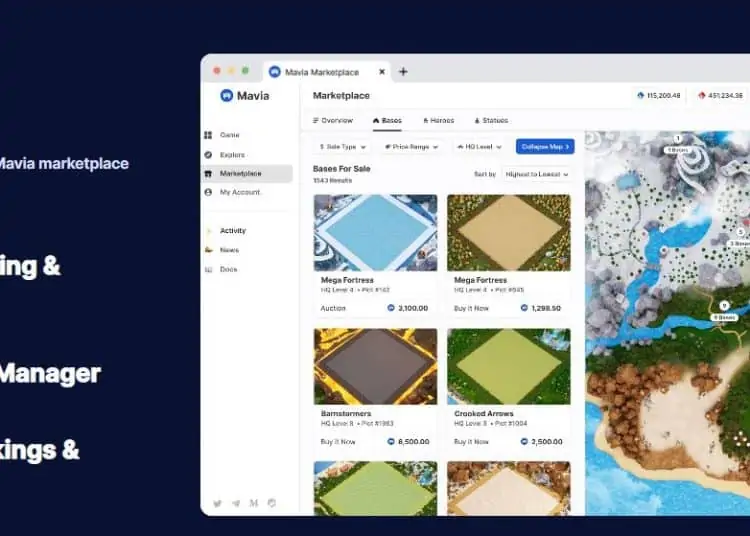
Task: Open Activity in the sidebar
Action: (x=233, y=230)
